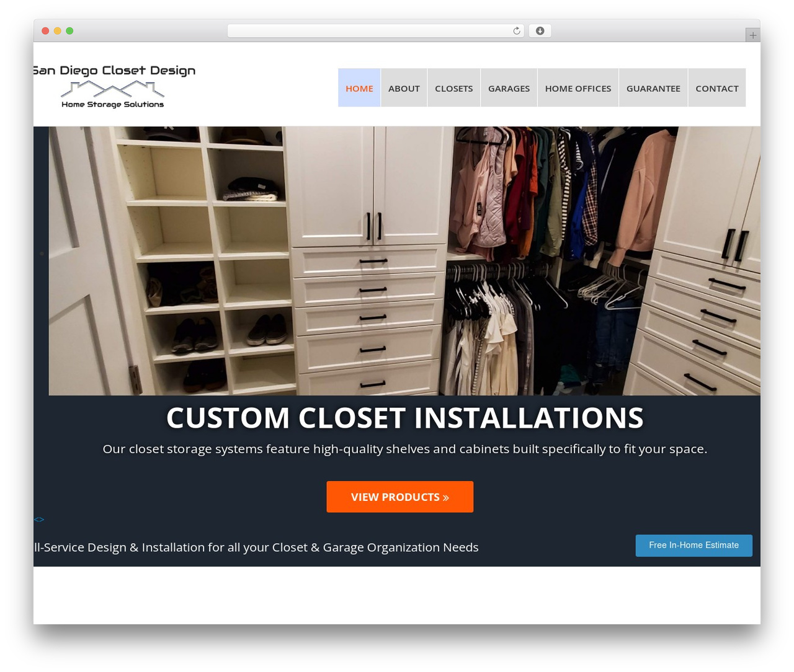794x672 pixels.
Task: Click the green maximize window button
Action: click(x=69, y=31)
